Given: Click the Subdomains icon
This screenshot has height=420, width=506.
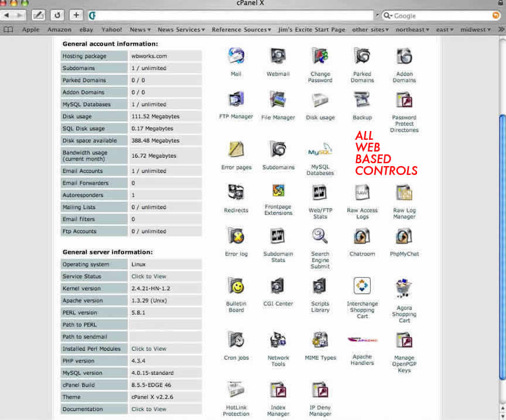Looking at the screenshot, I should click(278, 150).
